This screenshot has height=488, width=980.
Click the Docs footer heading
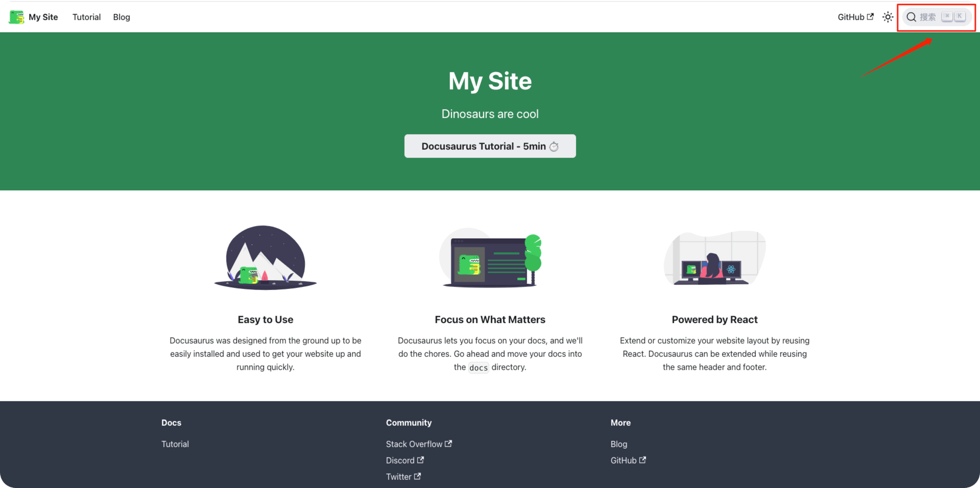[x=171, y=423]
